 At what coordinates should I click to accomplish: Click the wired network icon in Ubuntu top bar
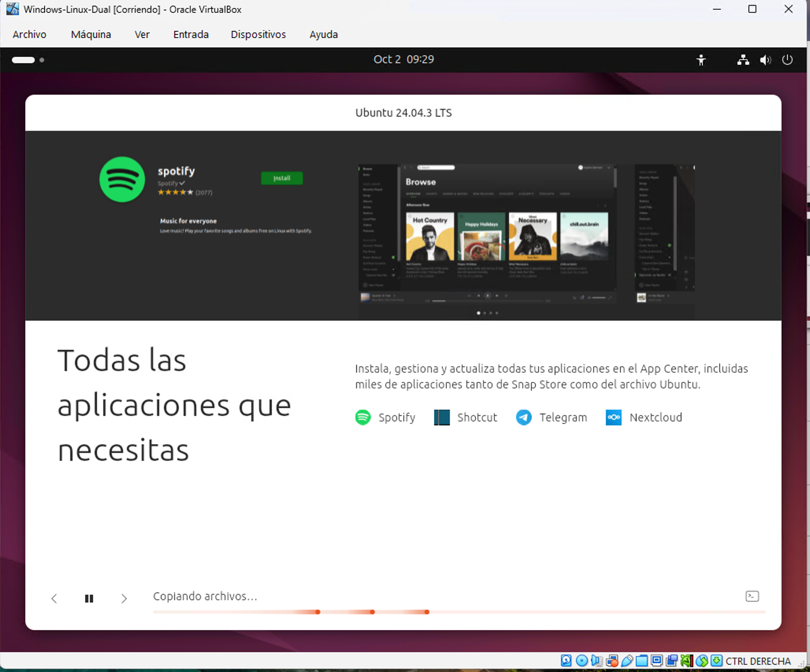(743, 60)
